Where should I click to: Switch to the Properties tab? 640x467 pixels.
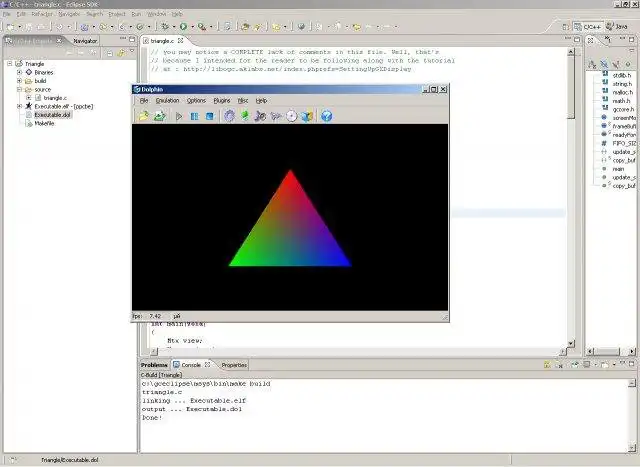(234, 365)
